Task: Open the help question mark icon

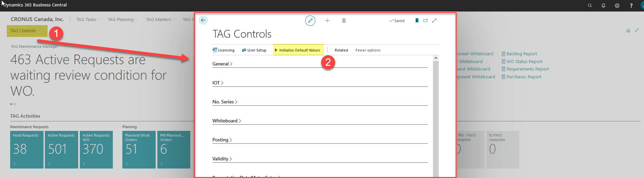Action: pos(631,5)
